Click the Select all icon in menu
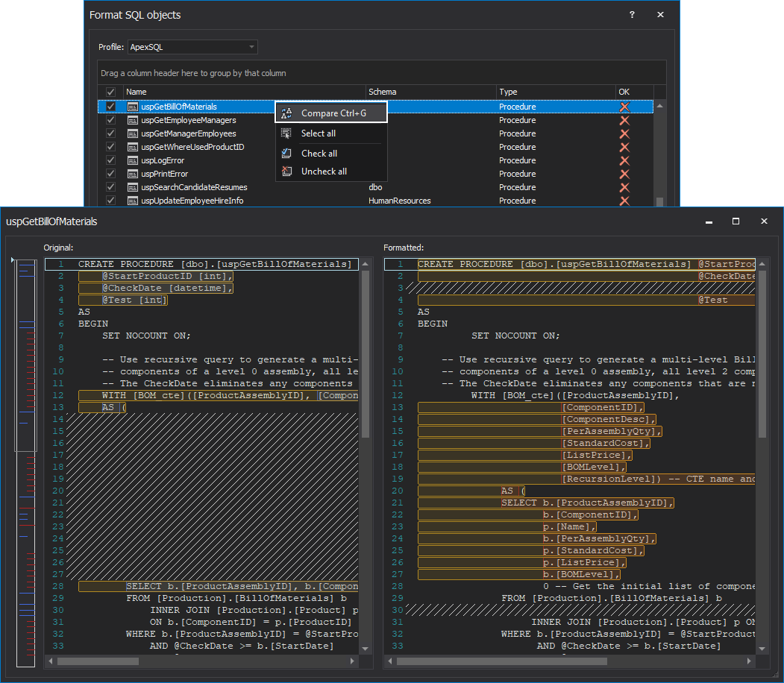The height and width of the screenshot is (683, 784). point(286,133)
